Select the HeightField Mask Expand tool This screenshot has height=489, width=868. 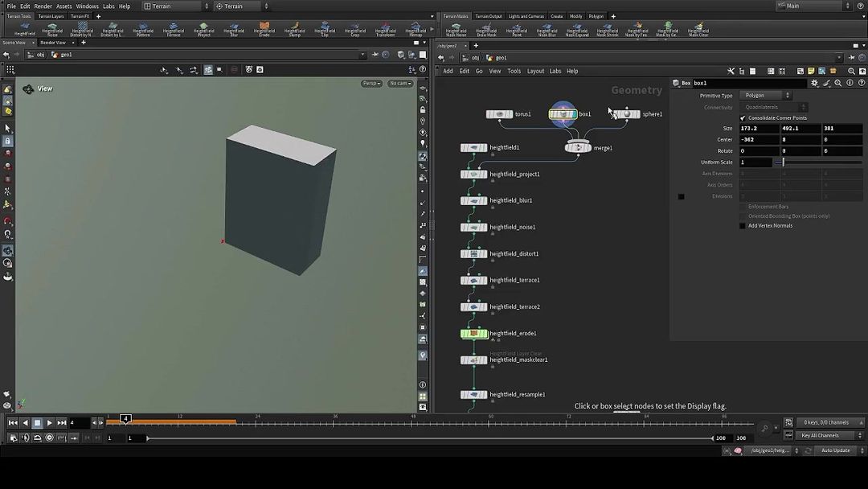(x=577, y=29)
